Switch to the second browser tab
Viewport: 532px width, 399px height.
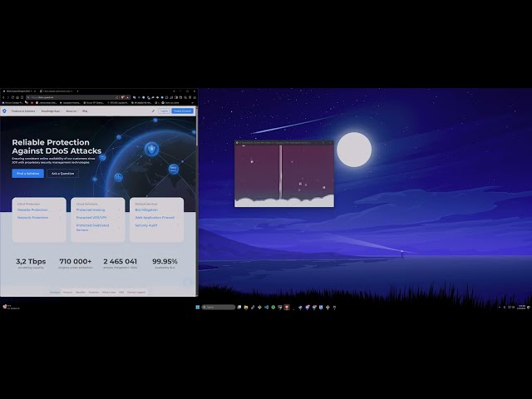click(57, 91)
